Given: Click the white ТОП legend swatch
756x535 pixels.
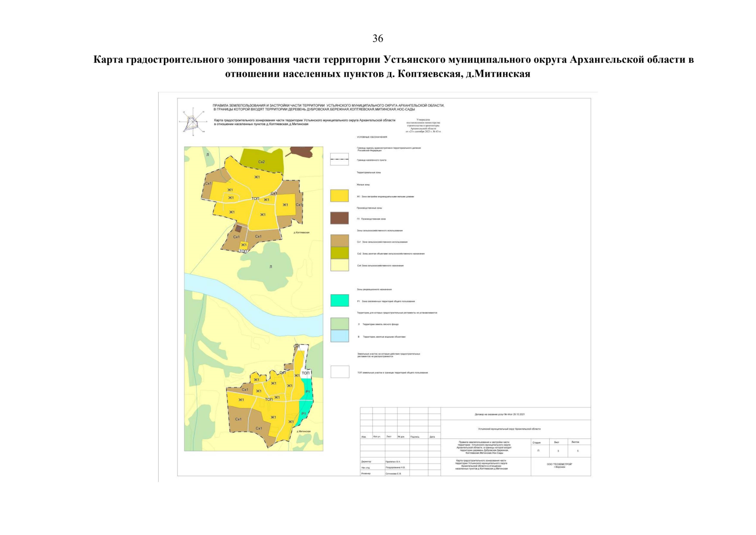Looking at the screenshot, I should [x=339, y=372].
